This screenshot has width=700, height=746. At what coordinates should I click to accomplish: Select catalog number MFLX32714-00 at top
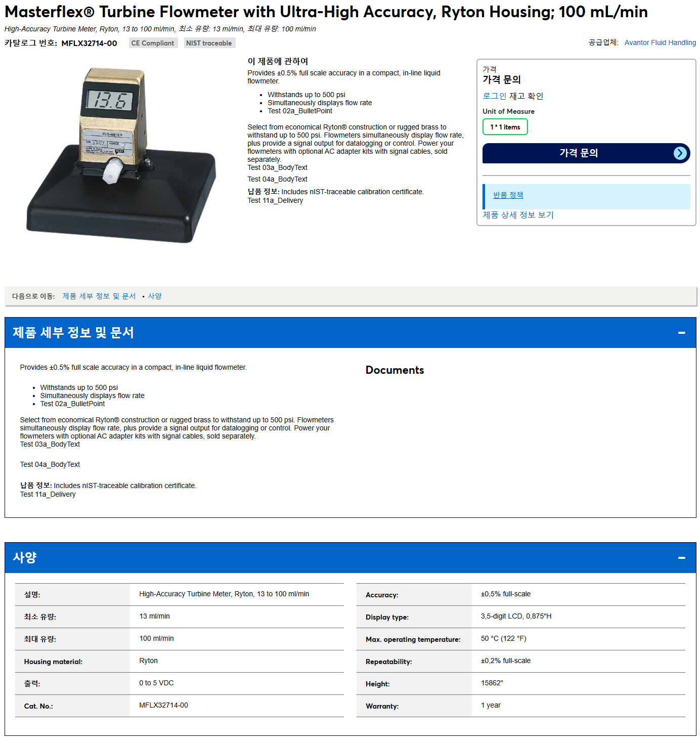[x=89, y=43]
